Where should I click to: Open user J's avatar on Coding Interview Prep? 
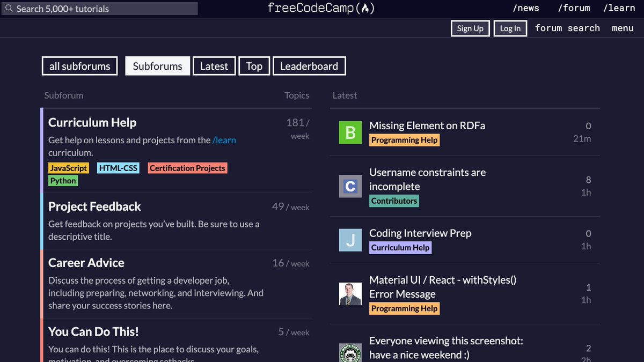[x=350, y=240]
